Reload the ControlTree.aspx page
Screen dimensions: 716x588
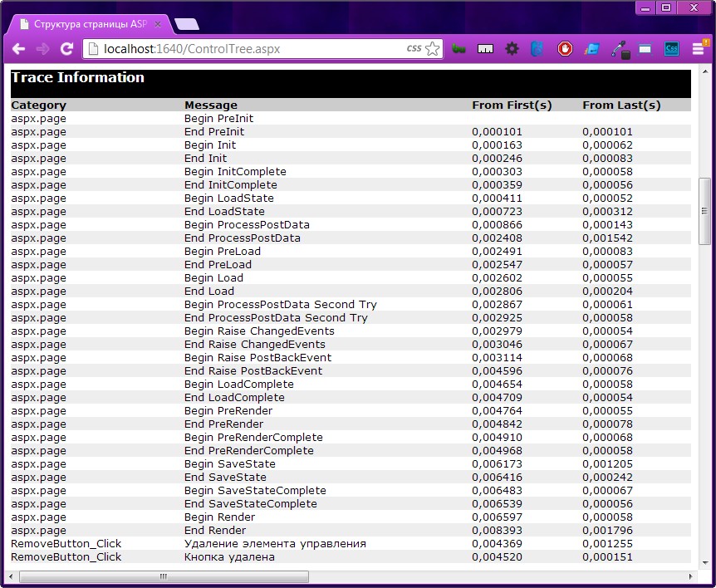[x=67, y=49]
